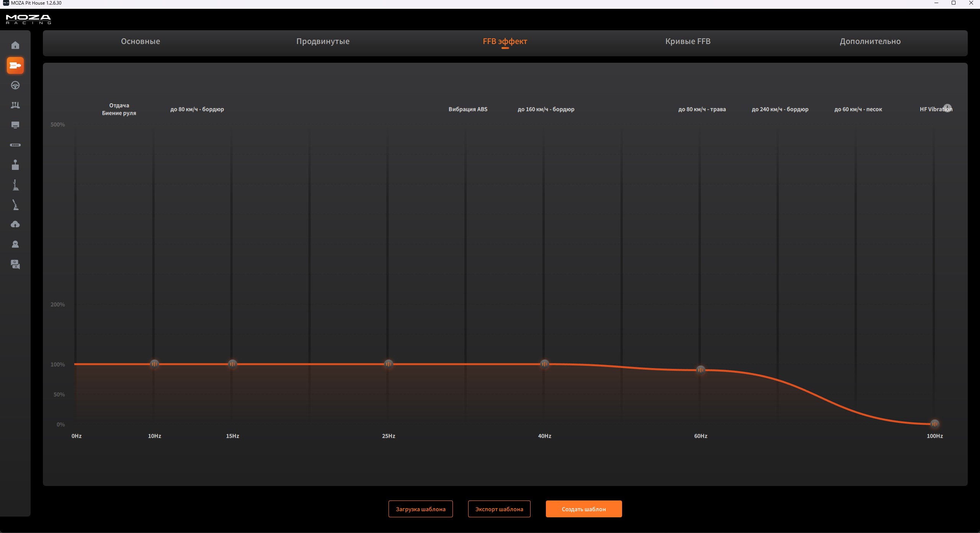This screenshot has height=533, width=980.
Task: Click the 50% axis label
Action: click(59, 394)
